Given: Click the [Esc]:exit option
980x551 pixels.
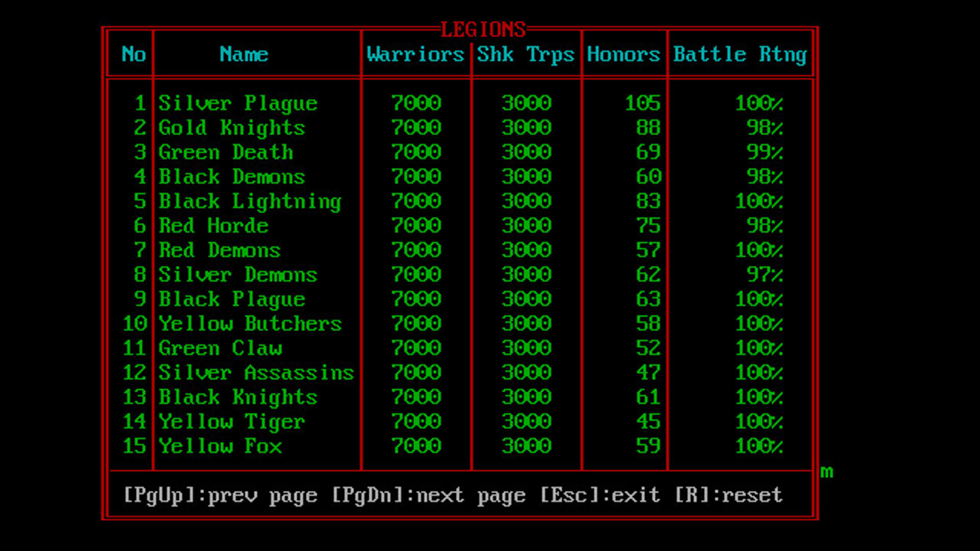Looking at the screenshot, I should (x=600, y=495).
